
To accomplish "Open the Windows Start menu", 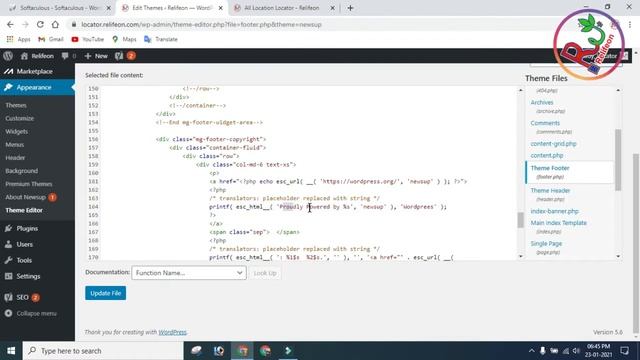I will tap(11, 351).
